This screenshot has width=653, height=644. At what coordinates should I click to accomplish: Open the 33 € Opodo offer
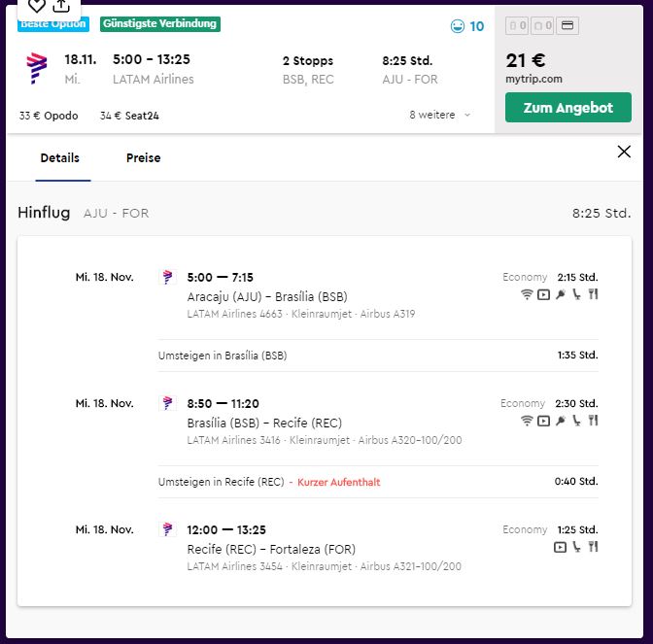point(49,116)
